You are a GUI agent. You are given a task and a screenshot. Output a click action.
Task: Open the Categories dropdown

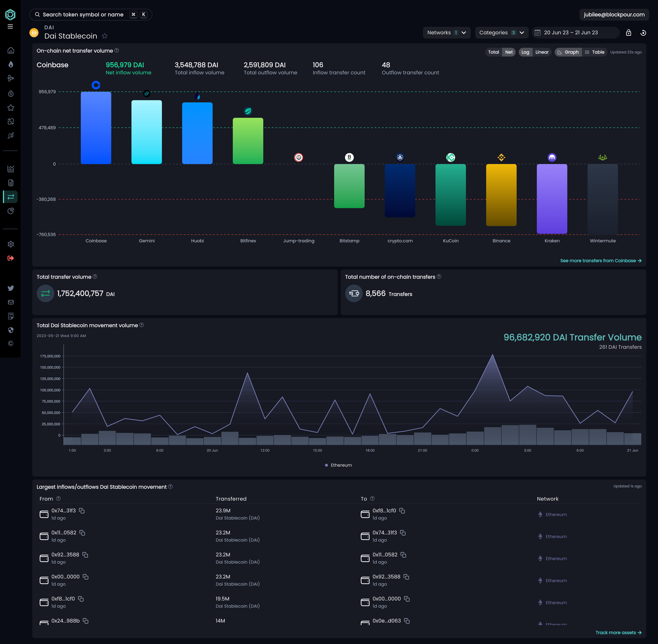tap(501, 33)
